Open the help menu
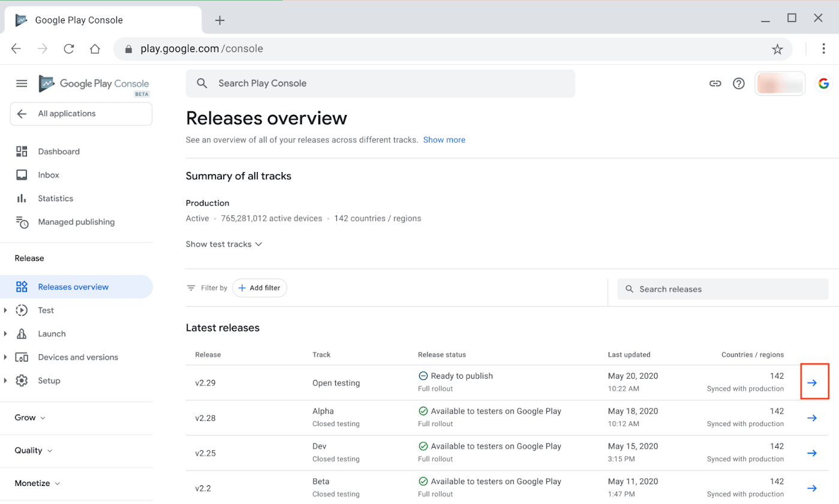 pyautogui.click(x=738, y=83)
